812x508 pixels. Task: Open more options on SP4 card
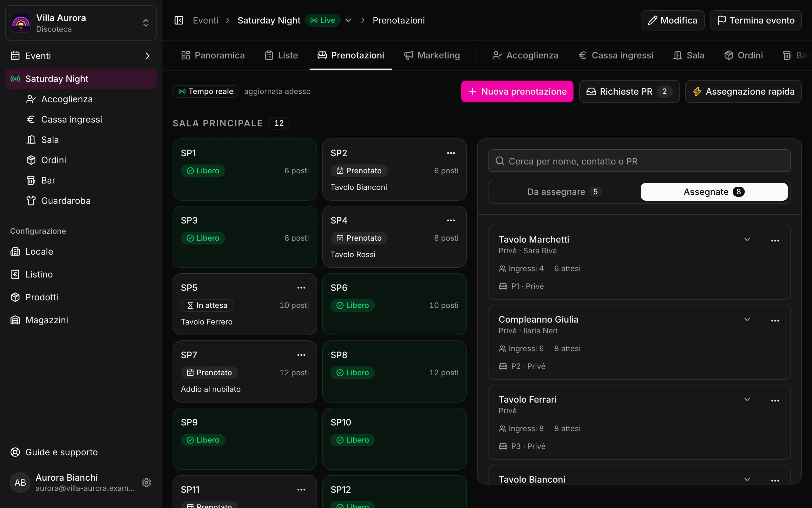451,220
